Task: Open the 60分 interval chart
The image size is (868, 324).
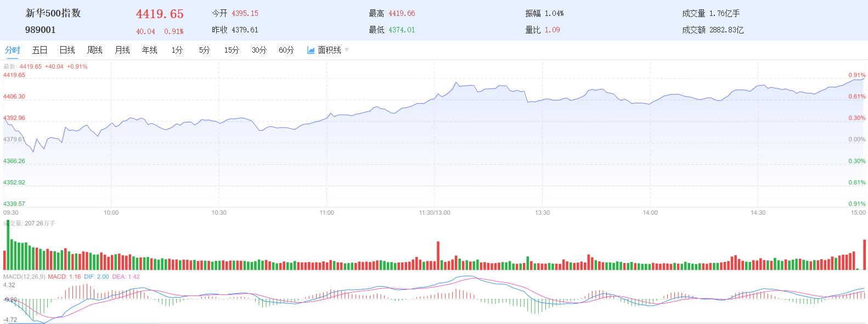Action: coord(286,50)
